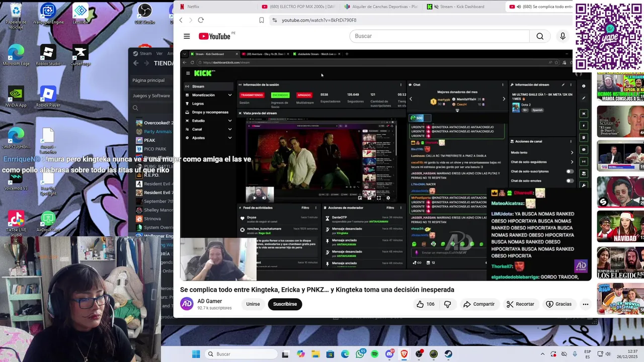
Task: Select Shelley Manor in the Steam library
Action: pos(154,210)
